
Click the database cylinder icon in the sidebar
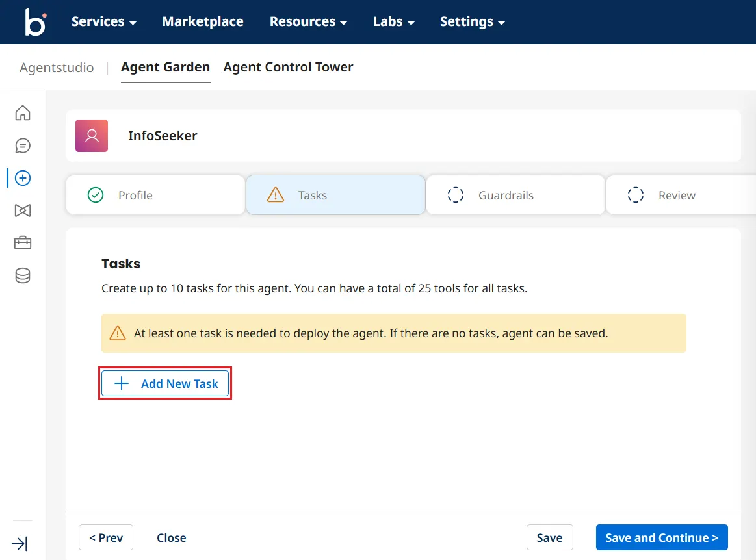(x=23, y=276)
